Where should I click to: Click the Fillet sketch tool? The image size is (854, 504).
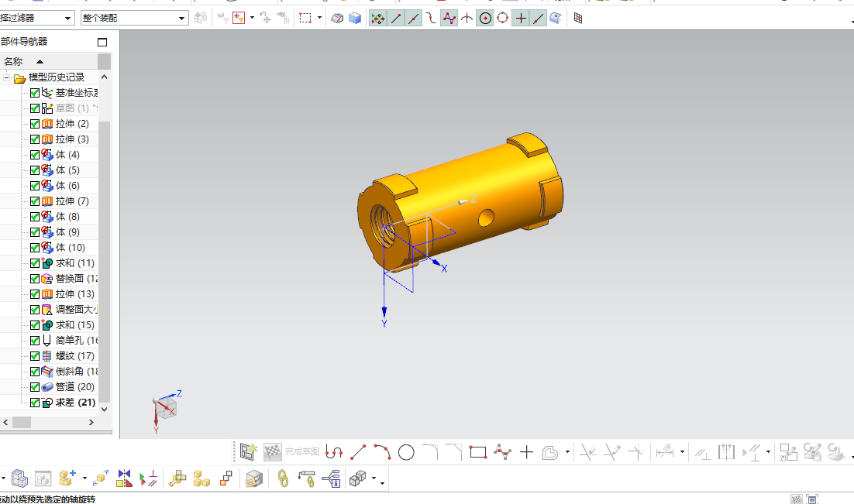430,452
